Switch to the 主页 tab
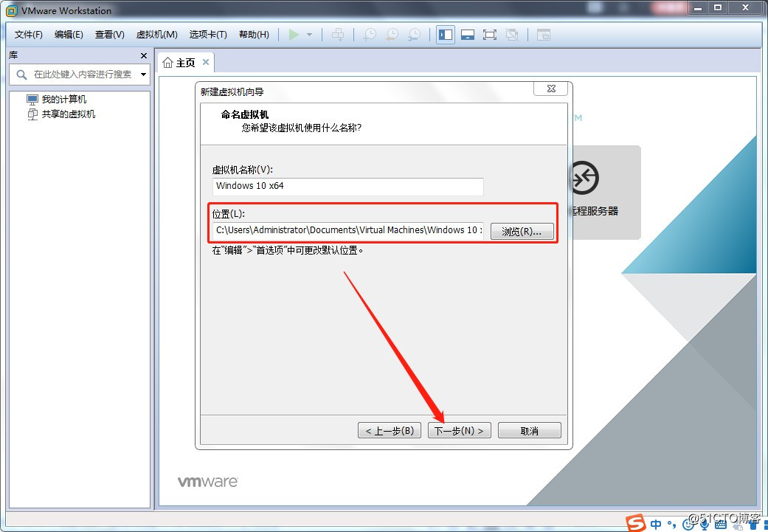This screenshot has height=532, width=768. pos(186,63)
